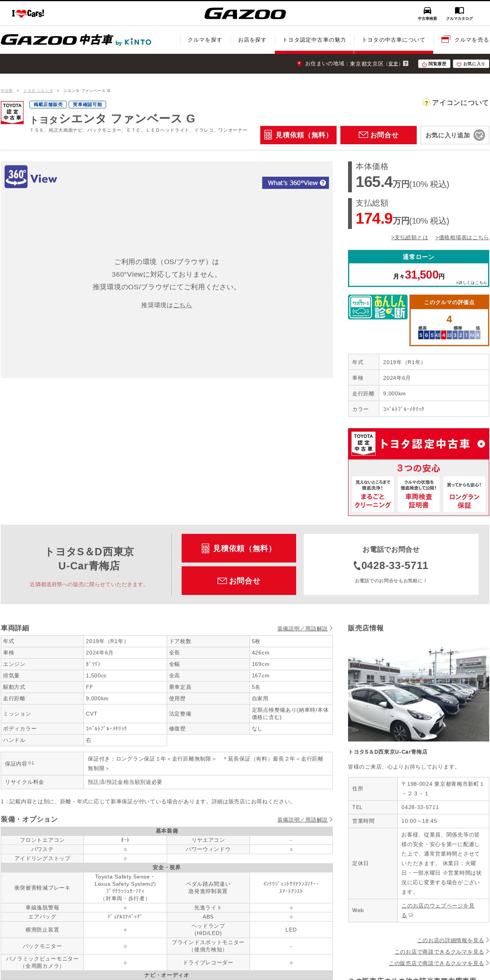The image size is (490, 980).
Task: Open 中古車検索 car icon
Action: pyautogui.click(x=427, y=13)
